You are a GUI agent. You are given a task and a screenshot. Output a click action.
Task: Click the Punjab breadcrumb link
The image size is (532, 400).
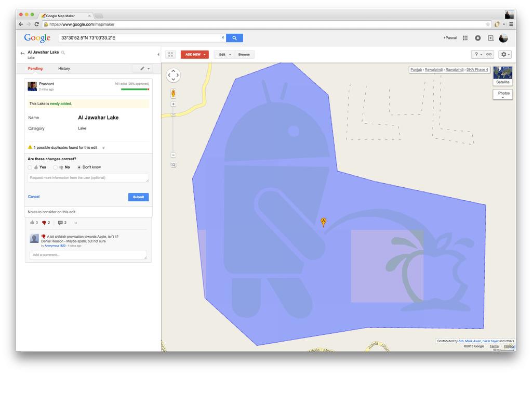tap(416, 70)
